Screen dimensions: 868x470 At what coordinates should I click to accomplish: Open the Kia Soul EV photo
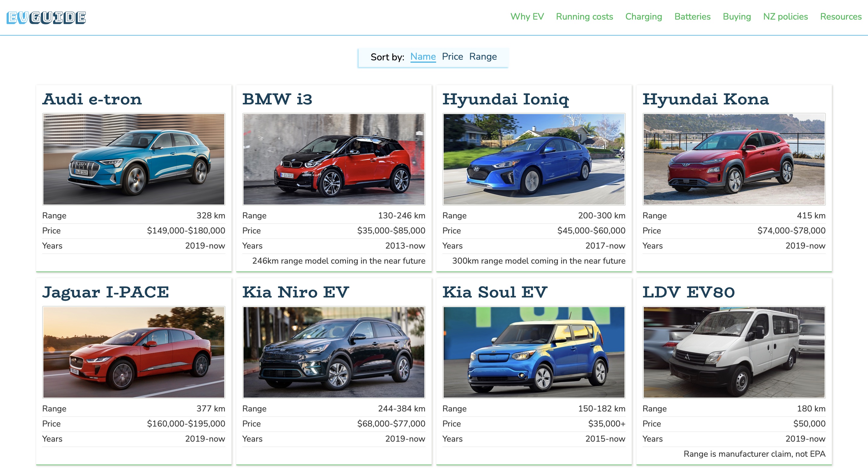click(x=534, y=352)
